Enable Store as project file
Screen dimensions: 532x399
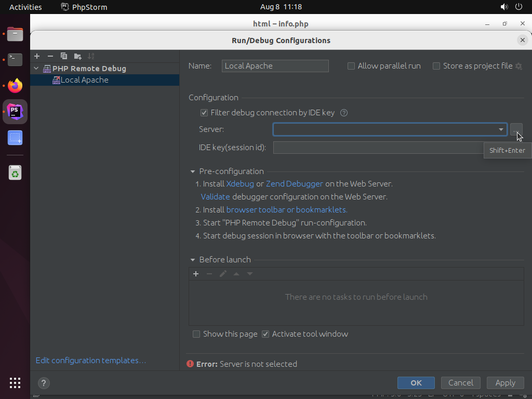(x=436, y=66)
